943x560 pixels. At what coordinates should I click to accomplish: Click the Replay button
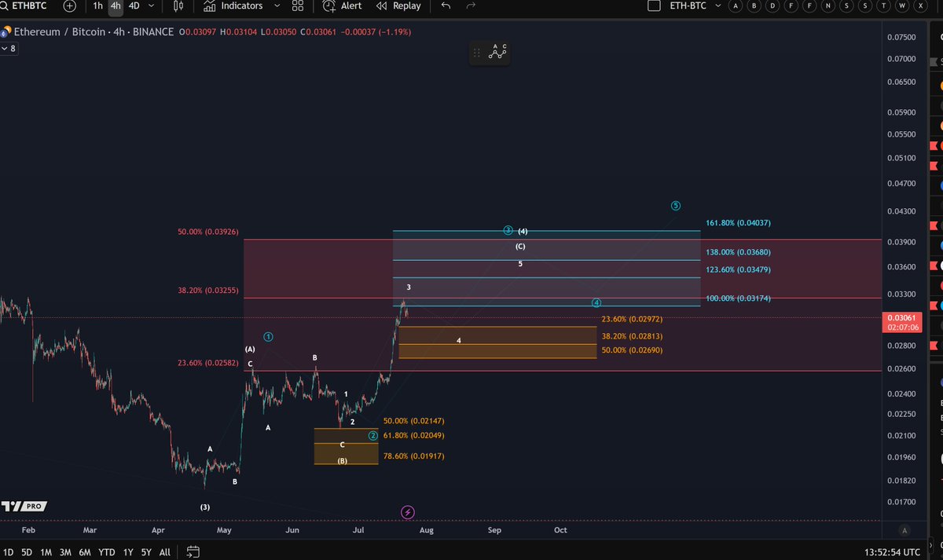pyautogui.click(x=398, y=6)
